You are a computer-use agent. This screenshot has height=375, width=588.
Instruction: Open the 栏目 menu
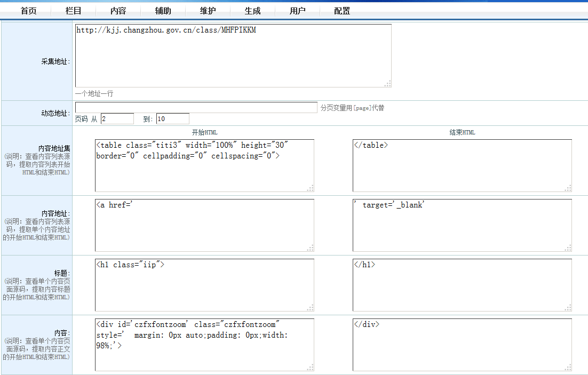pos(74,11)
